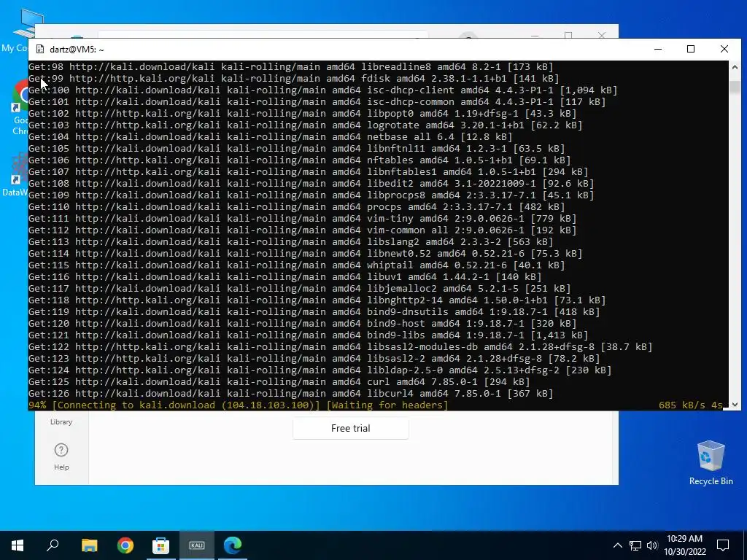Click the Get:115 whiptail line
This screenshot has height=560, width=747.
pos(296,265)
